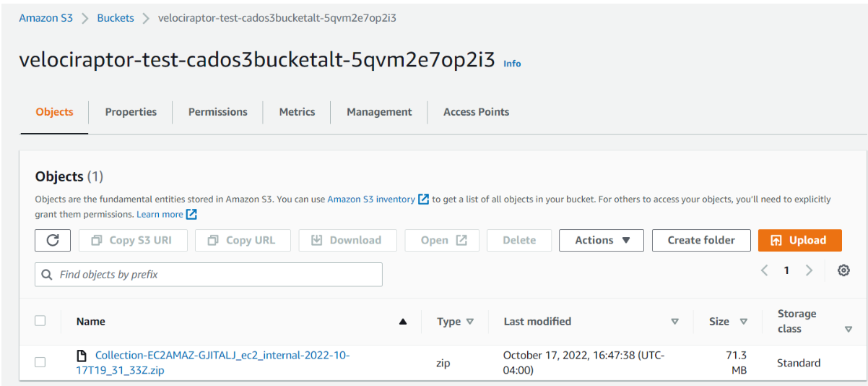This screenshot has width=868, height=386.
Task: Select the Collection zip file checkbox
Action: click(40, 362)
